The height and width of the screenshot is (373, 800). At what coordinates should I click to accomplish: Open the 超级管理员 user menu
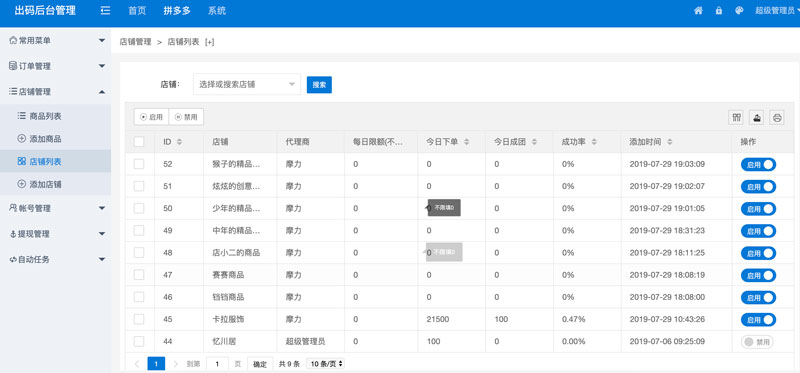click(x=776, y=11)
